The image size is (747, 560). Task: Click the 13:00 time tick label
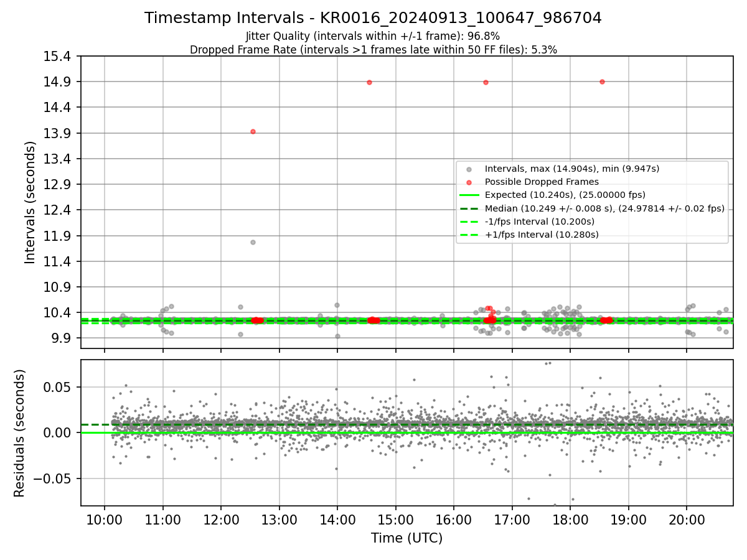click(x=279, y=520)
